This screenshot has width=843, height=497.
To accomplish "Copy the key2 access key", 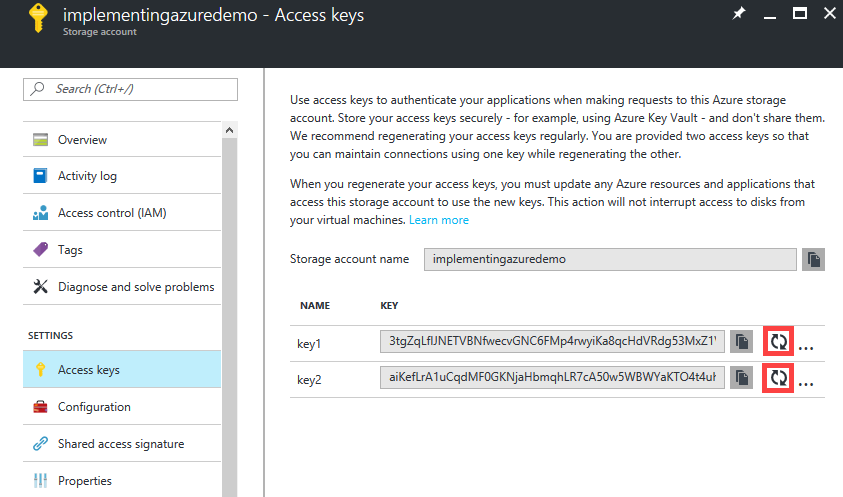I will pyautogui.click(x=741, y=378).
